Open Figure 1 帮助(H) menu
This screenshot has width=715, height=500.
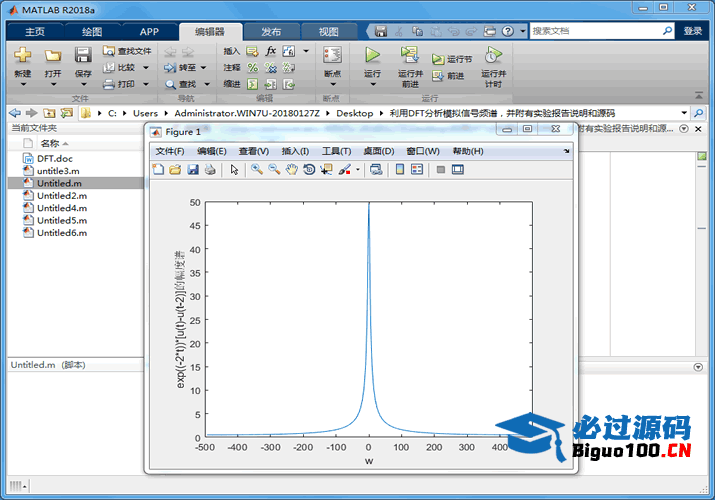pyautogui.click(x=468, y=151)
